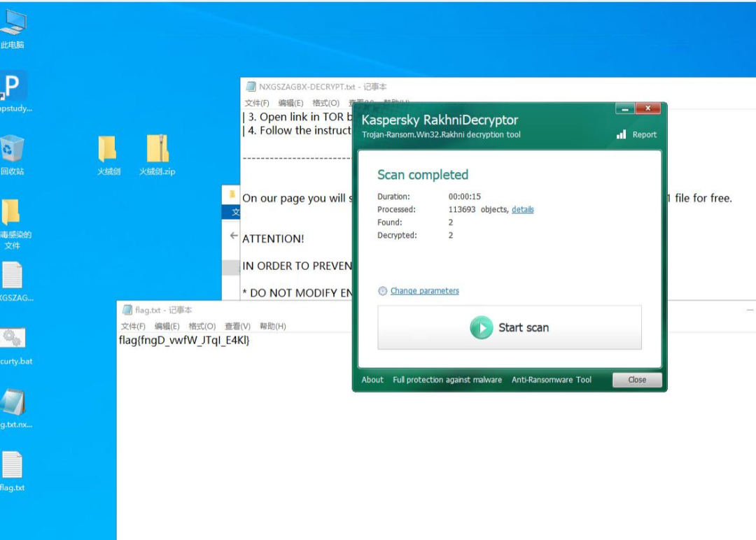Open 文件(F) menu in NXGSZAGBX-DECRYPT Notepad
The width and height of the screenshot is (756, 540).
coord(256,103)
